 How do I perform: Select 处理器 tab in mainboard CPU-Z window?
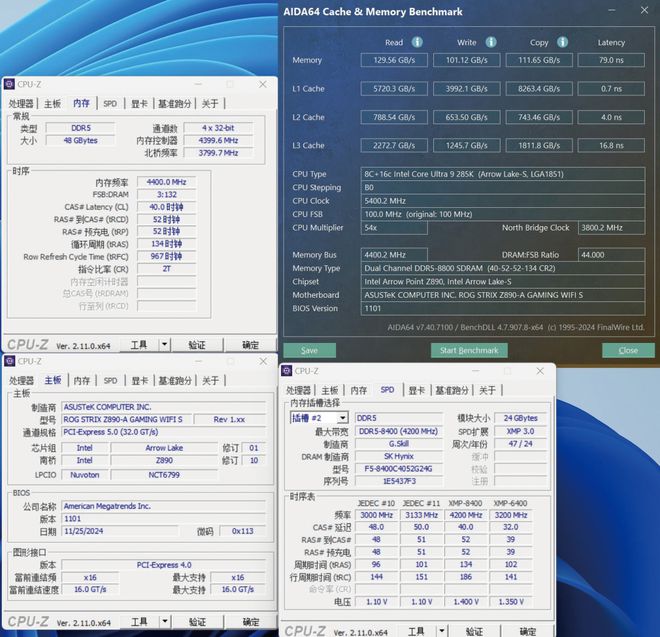pos(21,381)
